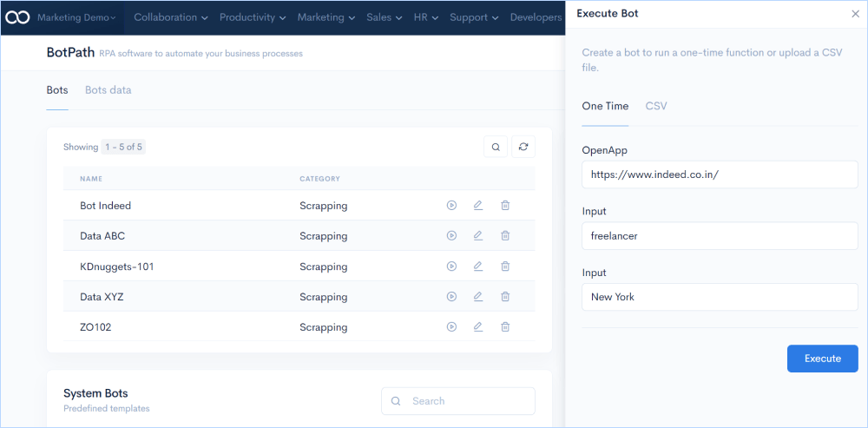Click the System Bots heading
This screenshot has height=428, width=868.
(x=95, y=393)
